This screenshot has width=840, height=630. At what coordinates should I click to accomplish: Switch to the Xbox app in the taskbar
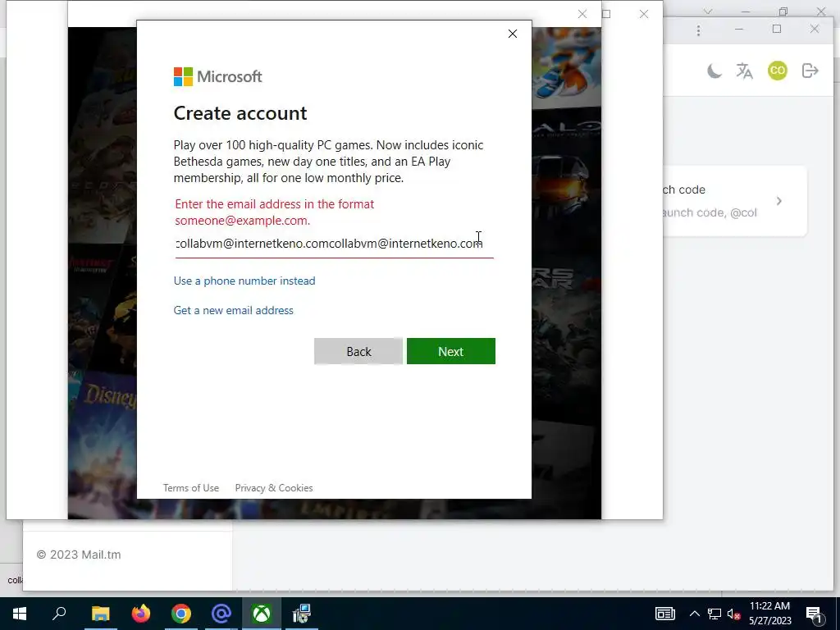(262, 614)
